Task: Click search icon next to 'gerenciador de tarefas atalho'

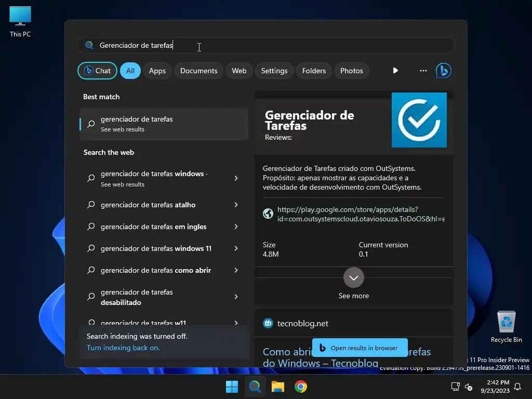Action: tap(91, 205)
